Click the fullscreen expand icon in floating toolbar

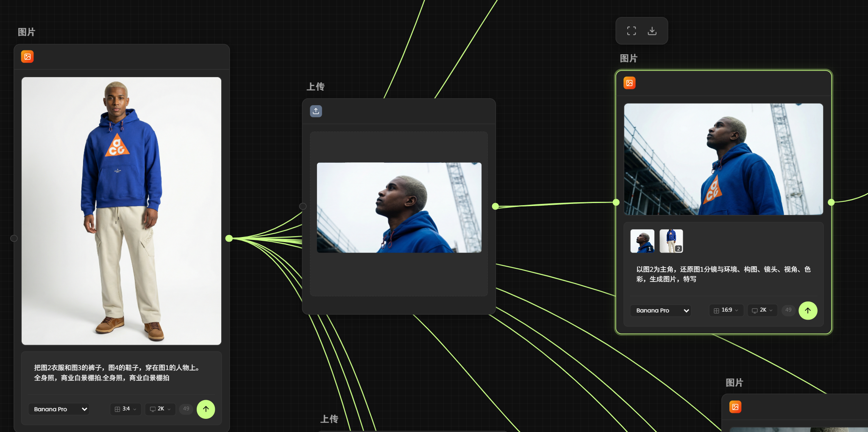[632, 31]
